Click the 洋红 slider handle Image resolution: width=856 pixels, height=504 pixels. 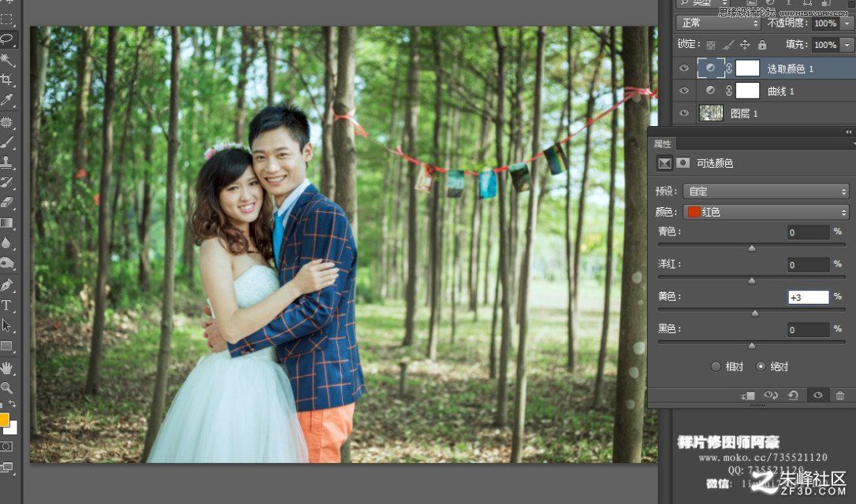pyautogui.click(x=752, y=281)
